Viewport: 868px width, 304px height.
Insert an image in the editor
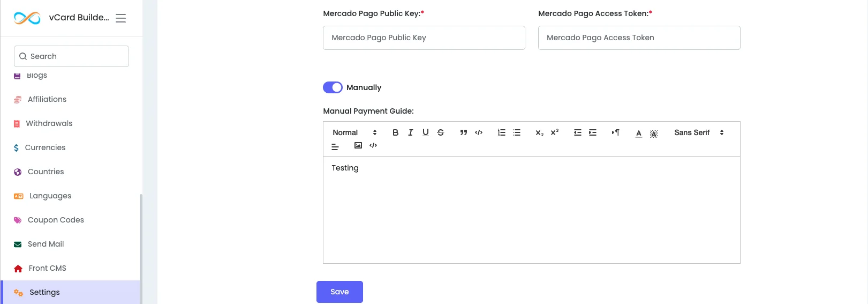coord(358,145)
